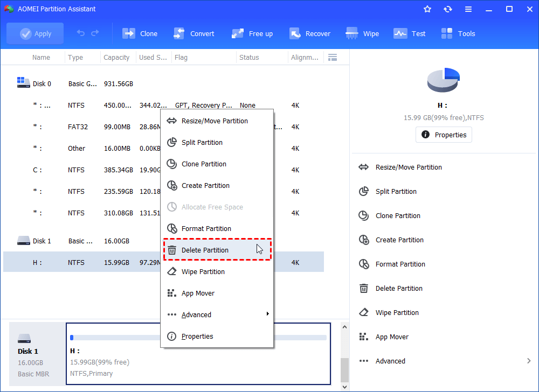This screenshot has height=392, width=539.
Task: Click Split Partition in right side panel
Action: pyautogui.click(x=396, y=191)
